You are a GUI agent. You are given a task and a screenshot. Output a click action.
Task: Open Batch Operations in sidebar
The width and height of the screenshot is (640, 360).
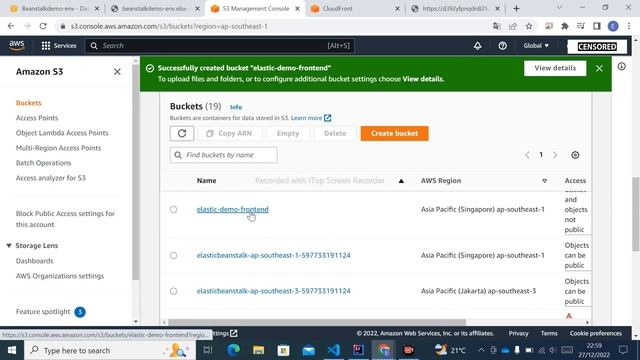point(43,163)
